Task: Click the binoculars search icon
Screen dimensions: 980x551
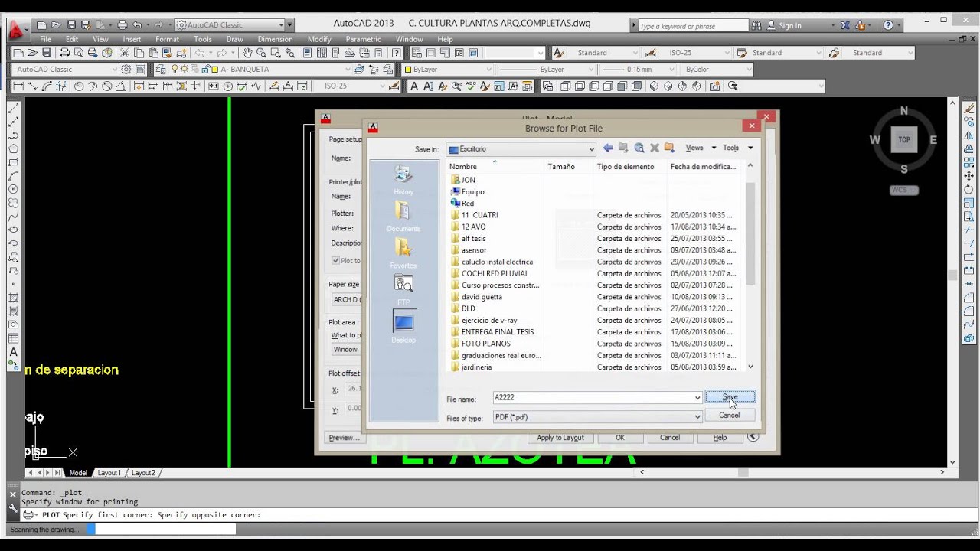Action: click(757, 25)
